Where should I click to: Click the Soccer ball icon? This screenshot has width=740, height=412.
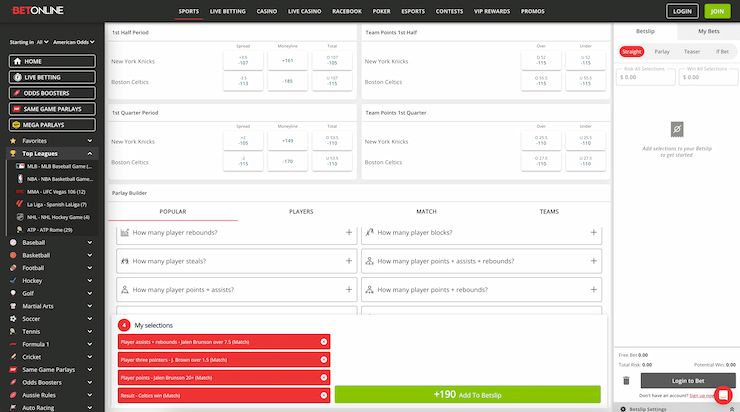coord(13,319)
